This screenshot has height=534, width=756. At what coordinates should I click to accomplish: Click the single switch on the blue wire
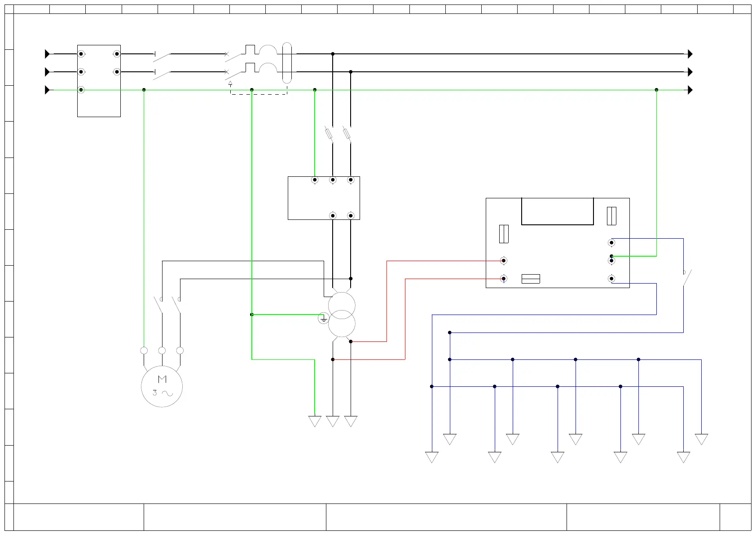[686, 277]
